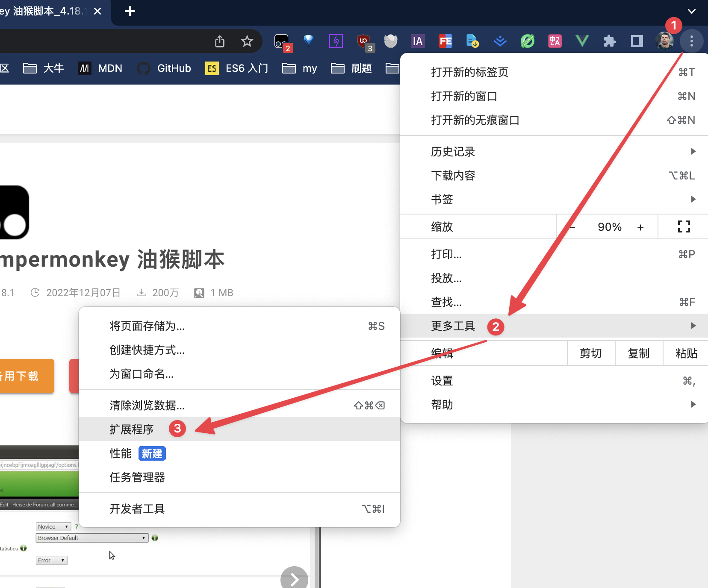
Task: Click the share page icon
Action: 220,41
